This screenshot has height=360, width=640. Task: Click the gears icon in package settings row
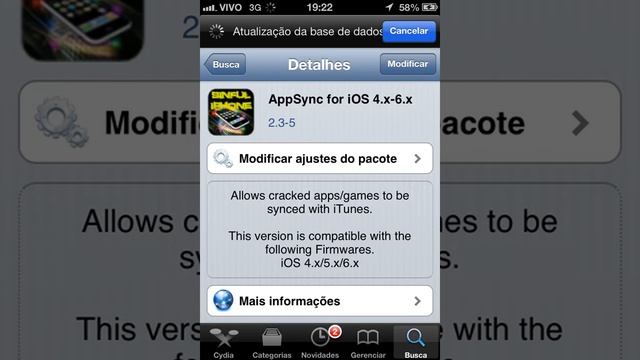coord(223,158)
